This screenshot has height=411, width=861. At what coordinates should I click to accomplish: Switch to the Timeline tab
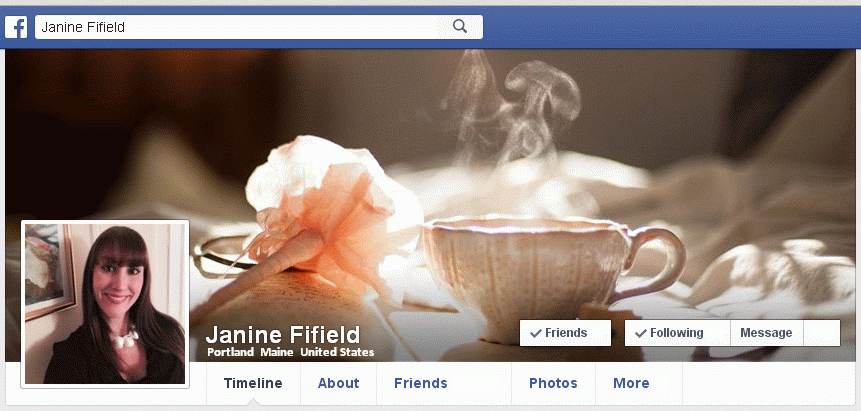tap(253, 383)
